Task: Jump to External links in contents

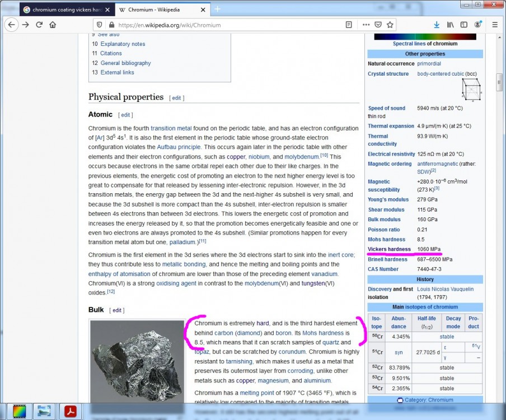Action: pos(117,72)
